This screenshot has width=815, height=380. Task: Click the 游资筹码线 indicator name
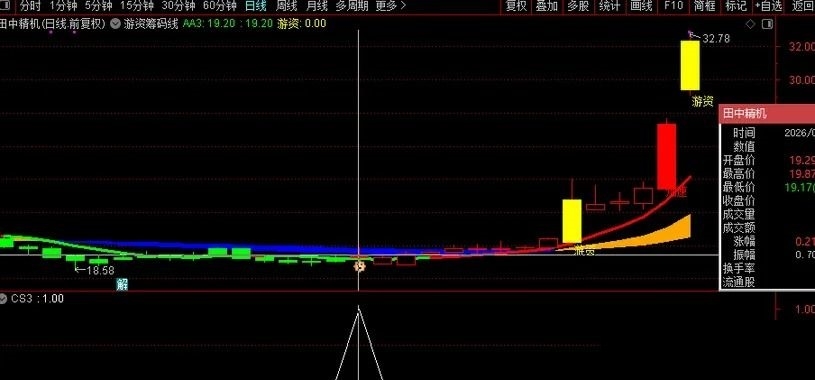pos(151,24)
